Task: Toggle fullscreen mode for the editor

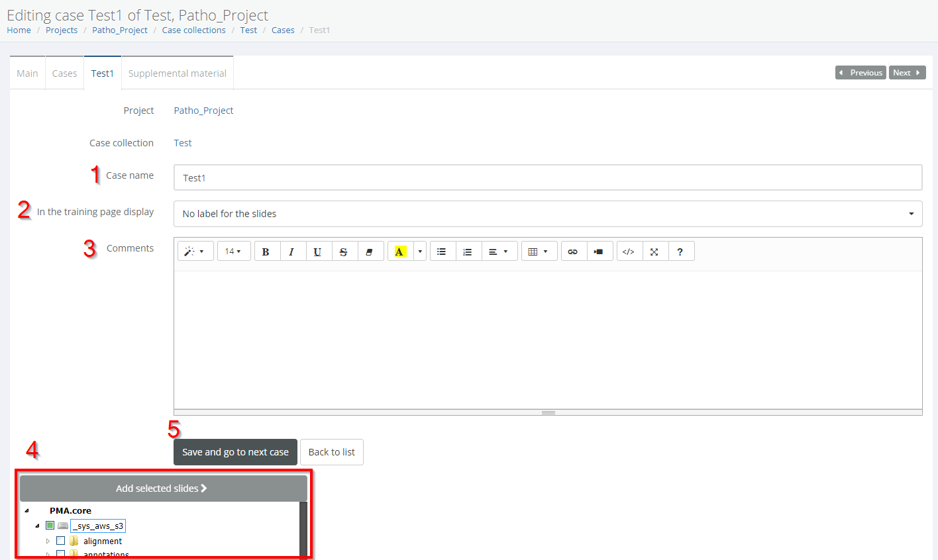Action: [x=654, y=252]
